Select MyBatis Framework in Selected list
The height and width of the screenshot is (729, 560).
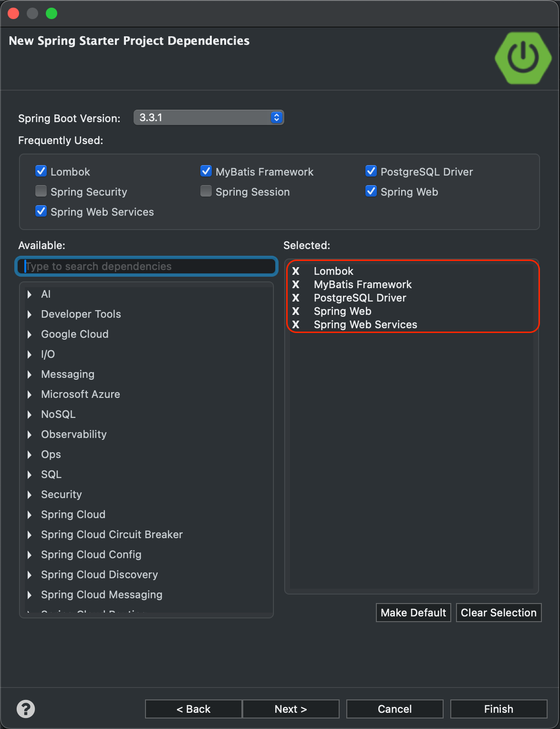(363, 284)
